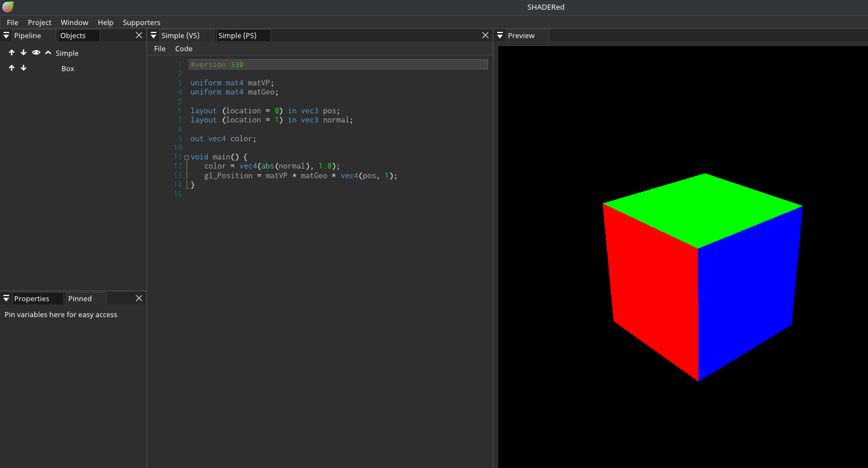Image resolution: width=868 pixels, height=468 pixels.
Task: Fold the main() function code block
Action: point(187,157)
